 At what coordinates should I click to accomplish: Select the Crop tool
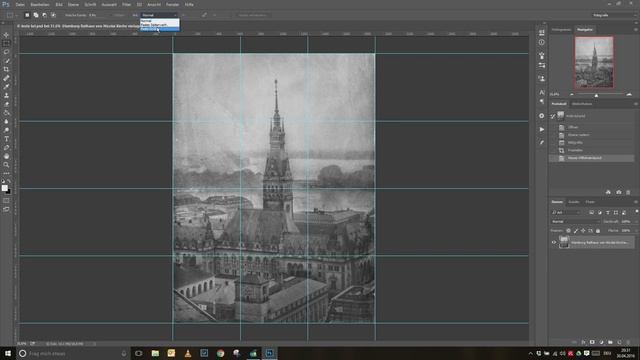[6, 69]
